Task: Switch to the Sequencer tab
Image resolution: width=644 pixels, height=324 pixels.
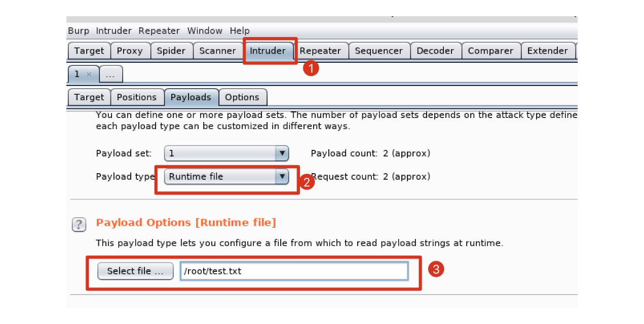Action: [x=379, y=51]
